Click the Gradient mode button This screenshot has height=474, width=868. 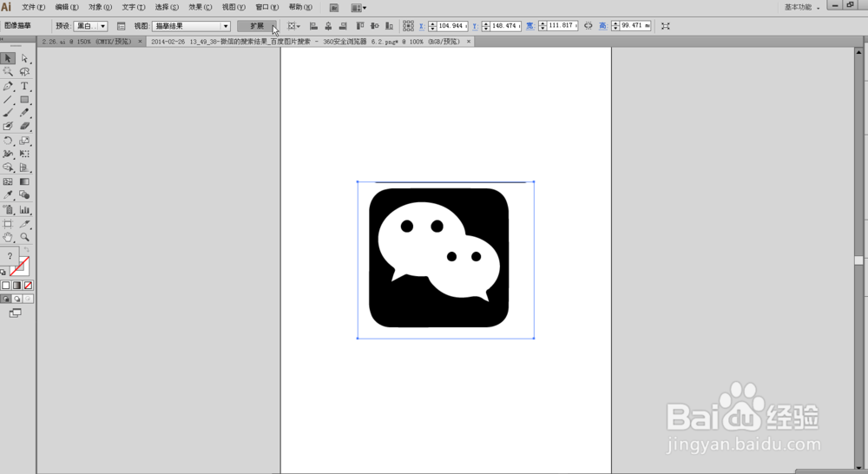tap(16, 285)
